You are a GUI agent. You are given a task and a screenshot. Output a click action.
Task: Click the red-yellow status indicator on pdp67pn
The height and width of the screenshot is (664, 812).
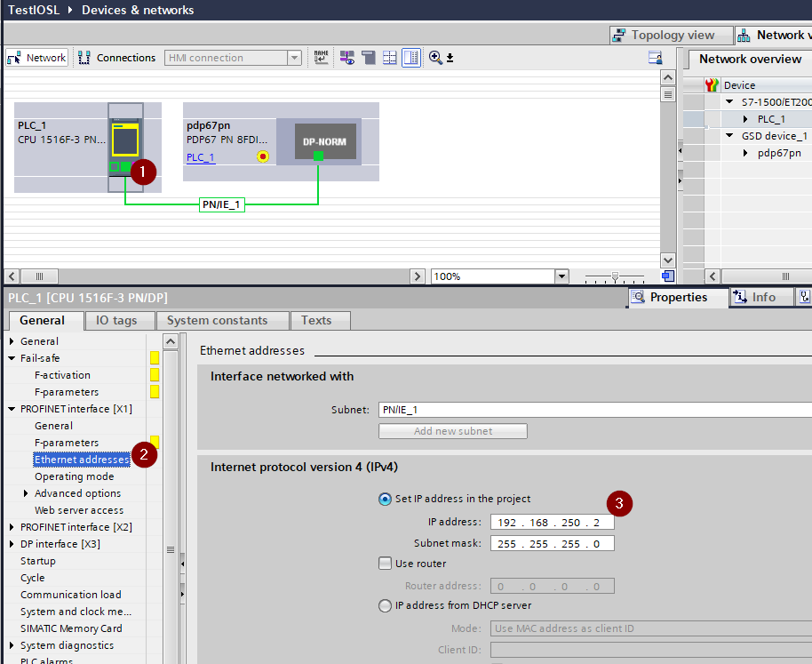click(x=263, y=156)
